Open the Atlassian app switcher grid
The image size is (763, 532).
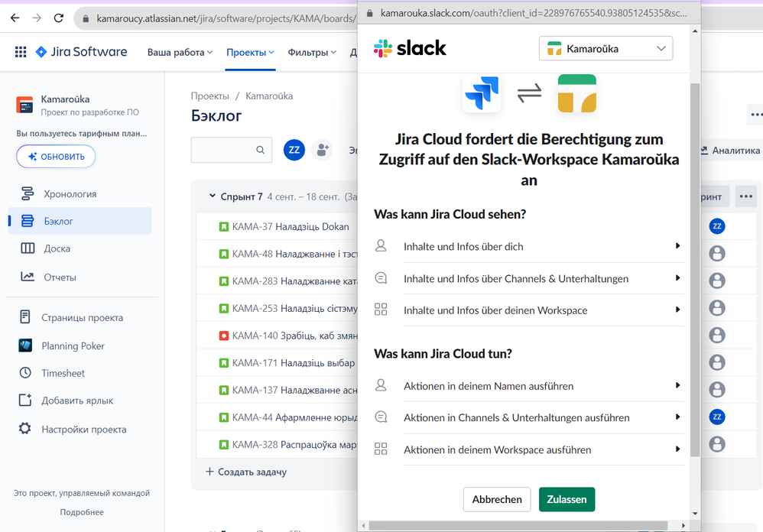[x=21, y=51]
